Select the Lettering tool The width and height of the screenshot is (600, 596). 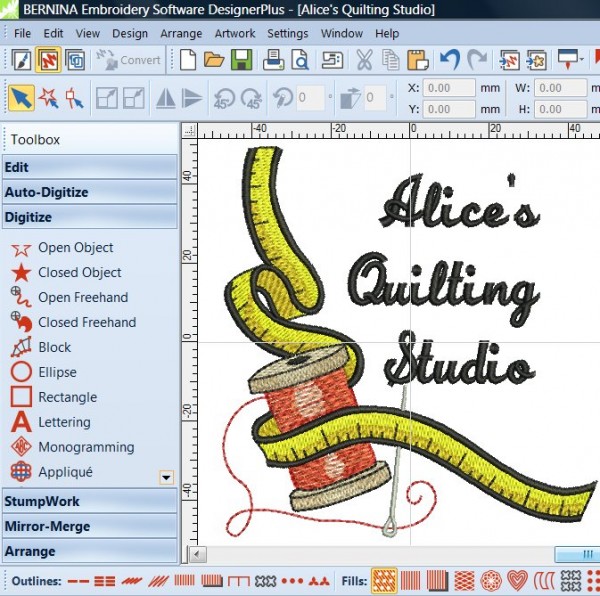click(x=64, y=422)
